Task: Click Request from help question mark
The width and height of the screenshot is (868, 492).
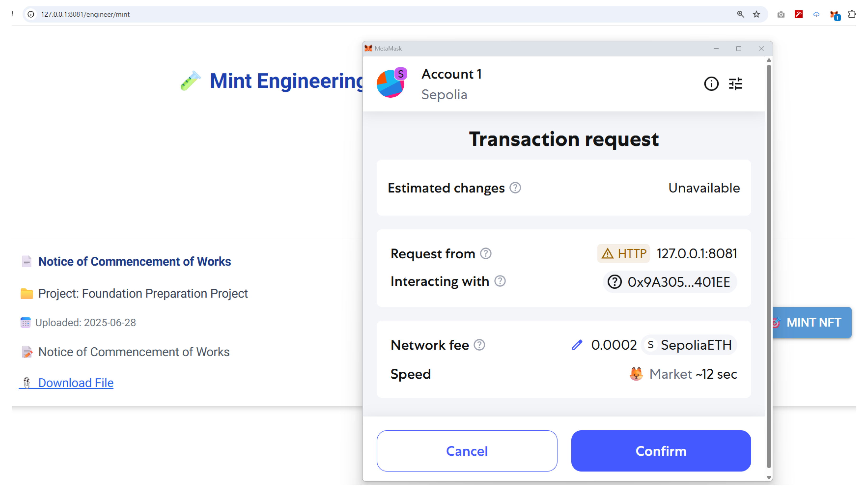Action: [486, 254]
